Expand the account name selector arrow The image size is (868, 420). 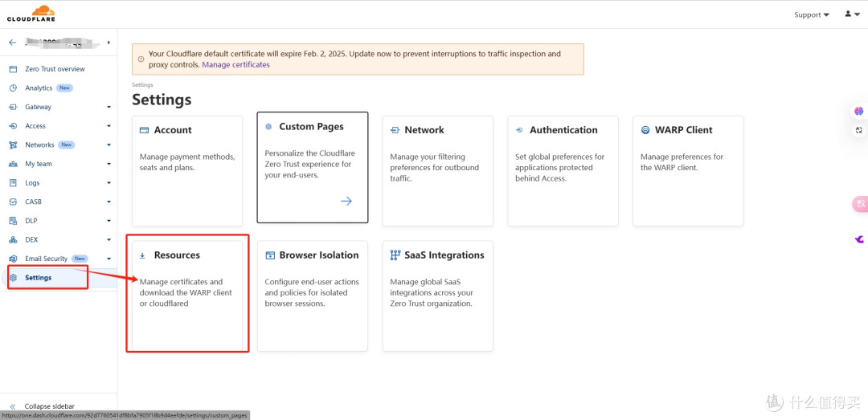pyautogui.click(x=108, y=43)
